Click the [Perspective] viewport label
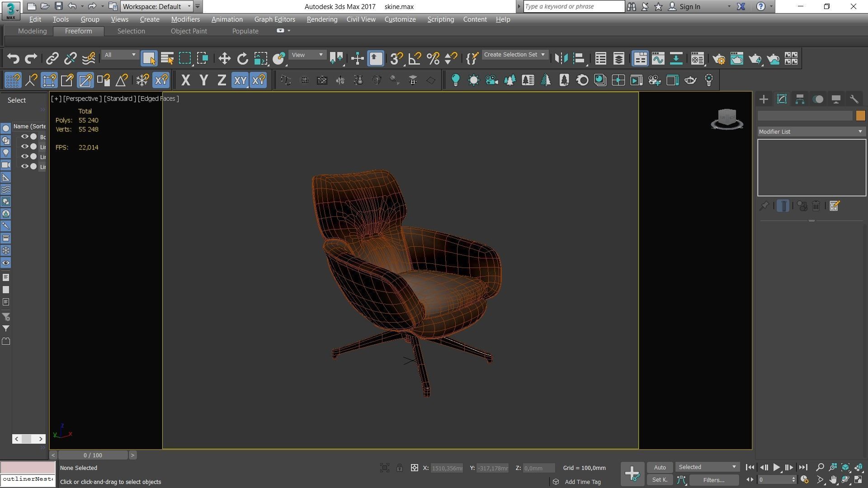Image resolution: width=868 pixels, height=488 pixels. [x=82, y=99]
